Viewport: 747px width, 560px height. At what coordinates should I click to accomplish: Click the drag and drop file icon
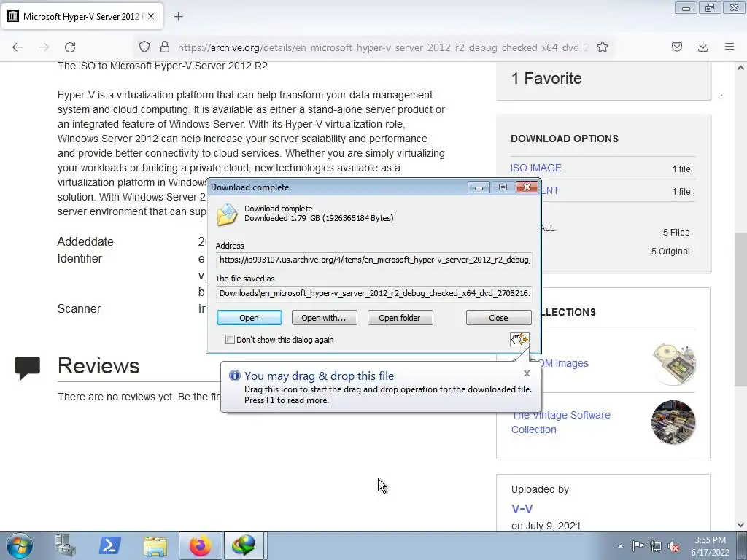point(519,339)
